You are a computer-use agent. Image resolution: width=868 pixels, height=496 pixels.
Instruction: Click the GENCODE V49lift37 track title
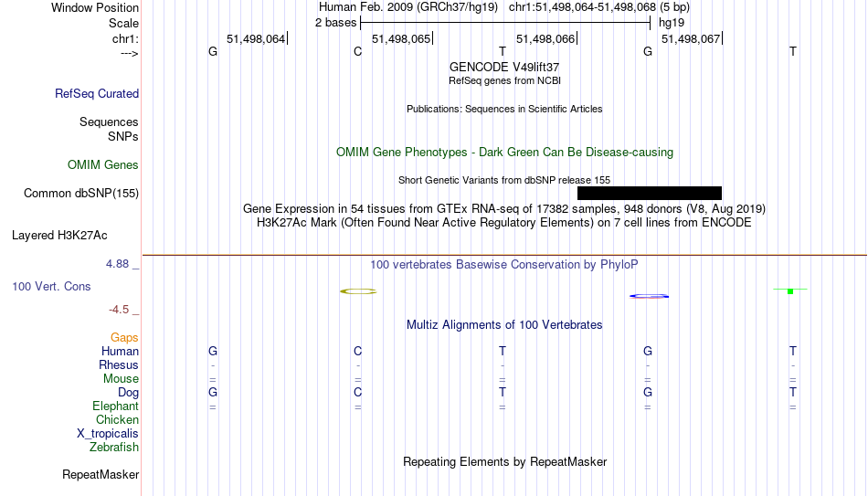[x=504, y=67]
